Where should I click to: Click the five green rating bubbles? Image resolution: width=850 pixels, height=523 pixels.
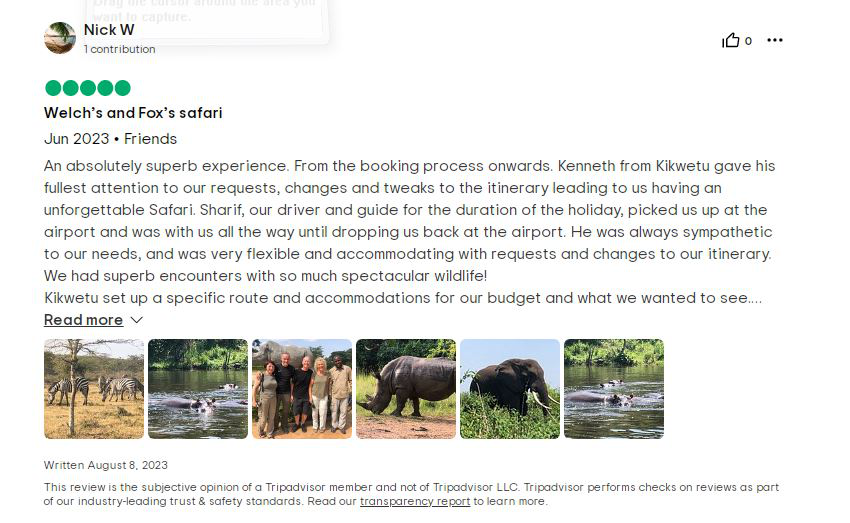point(88,88)
